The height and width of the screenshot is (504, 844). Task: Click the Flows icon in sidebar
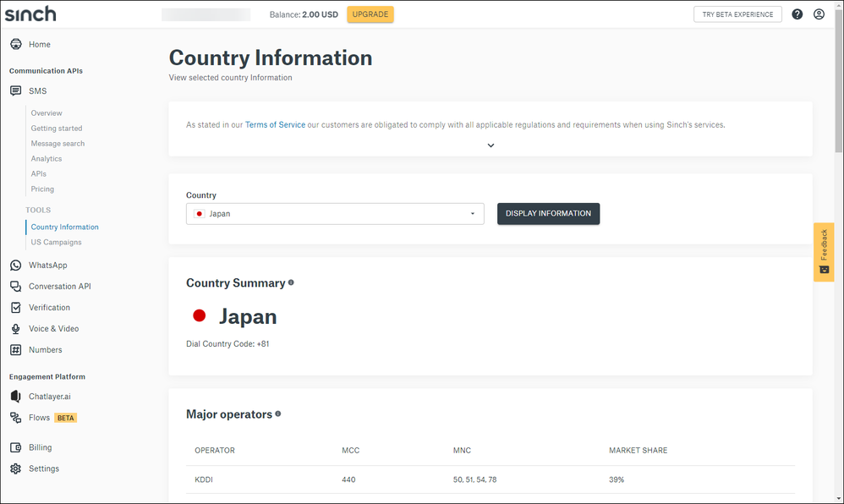(x=16, y=418)
